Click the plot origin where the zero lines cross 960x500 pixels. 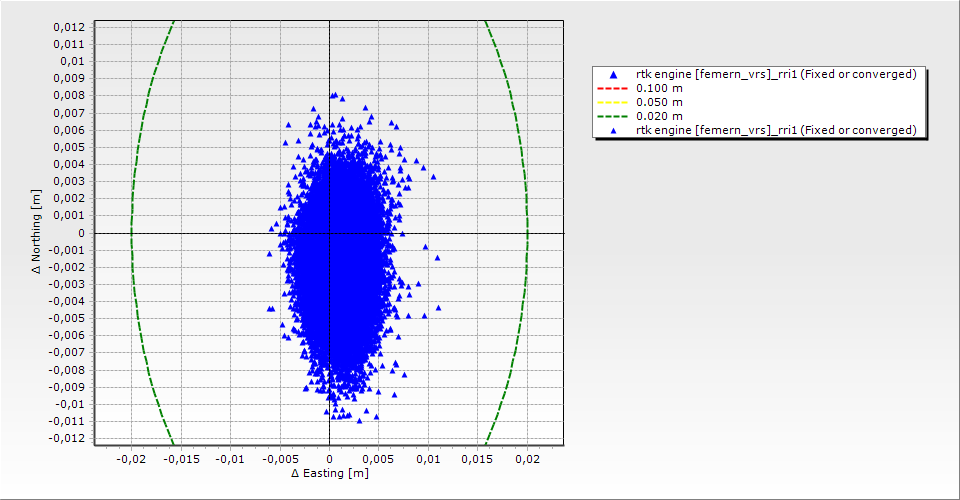pos(330,233)
